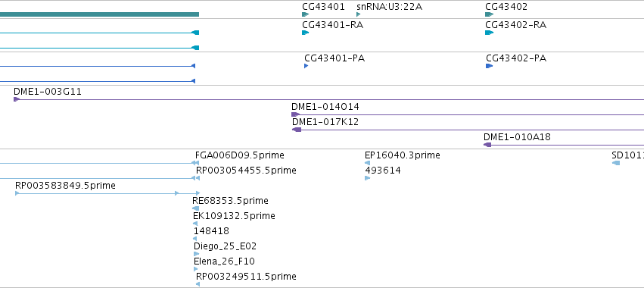Select the DME1-003G11 start arrowhead

coord(17,99)
